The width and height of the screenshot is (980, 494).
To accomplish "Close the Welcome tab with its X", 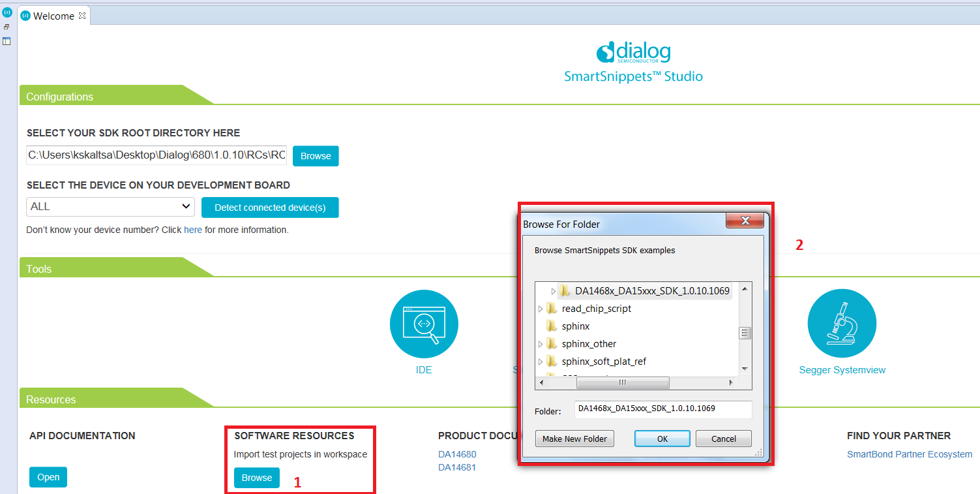I will click(82, 16).
